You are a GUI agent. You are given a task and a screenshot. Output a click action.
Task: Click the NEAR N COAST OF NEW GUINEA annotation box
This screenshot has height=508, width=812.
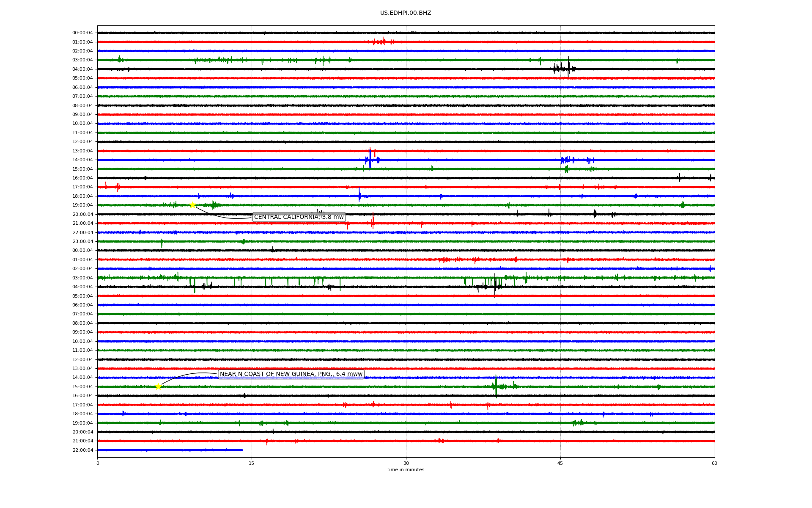pos(291,374)
